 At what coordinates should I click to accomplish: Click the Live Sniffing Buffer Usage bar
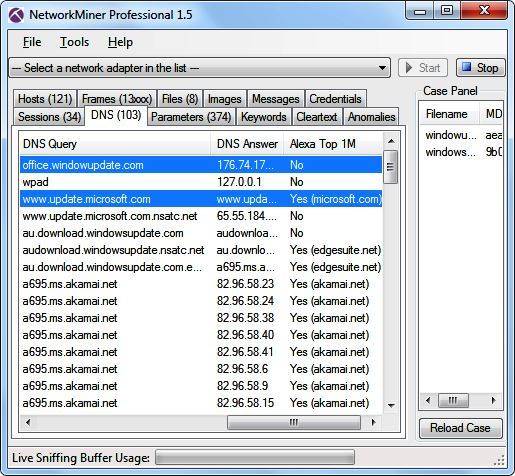[x=255, y=457]
